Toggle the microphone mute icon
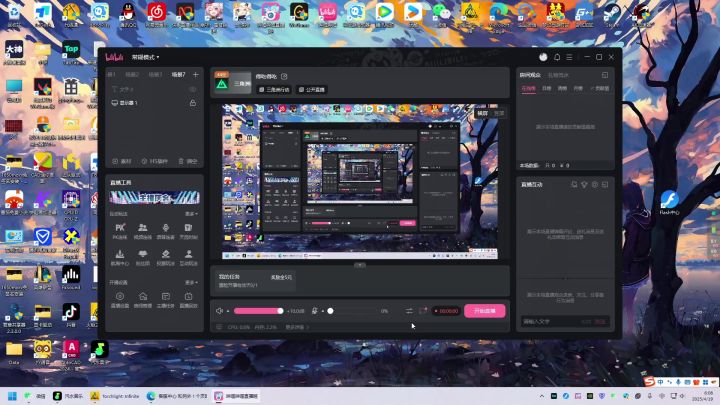The image size is (720, 405). coord(315,311)
